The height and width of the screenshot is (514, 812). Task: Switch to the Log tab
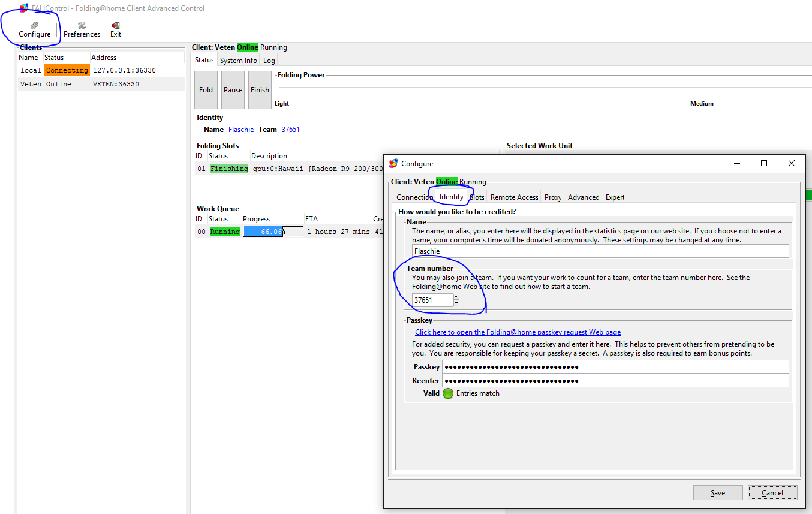(x=269, y=61)
